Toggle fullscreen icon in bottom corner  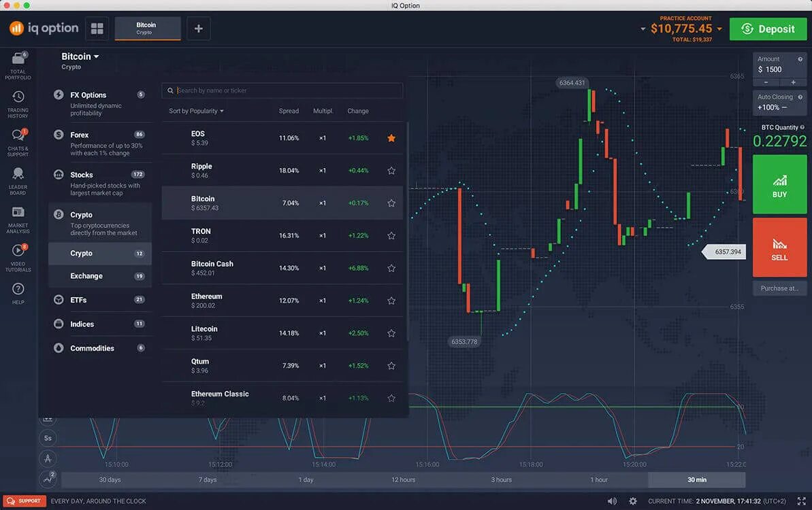(802, 500)
